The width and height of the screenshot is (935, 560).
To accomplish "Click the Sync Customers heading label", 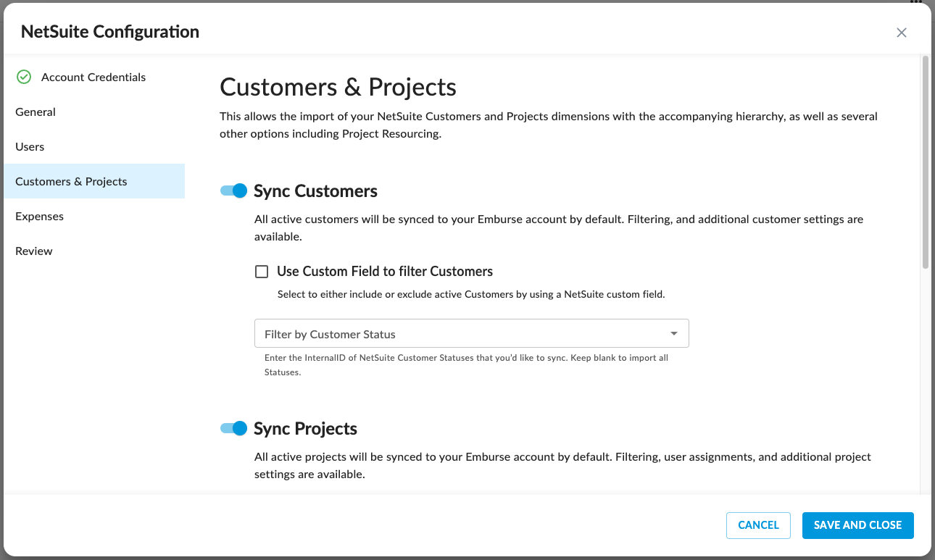I will 315,191.
